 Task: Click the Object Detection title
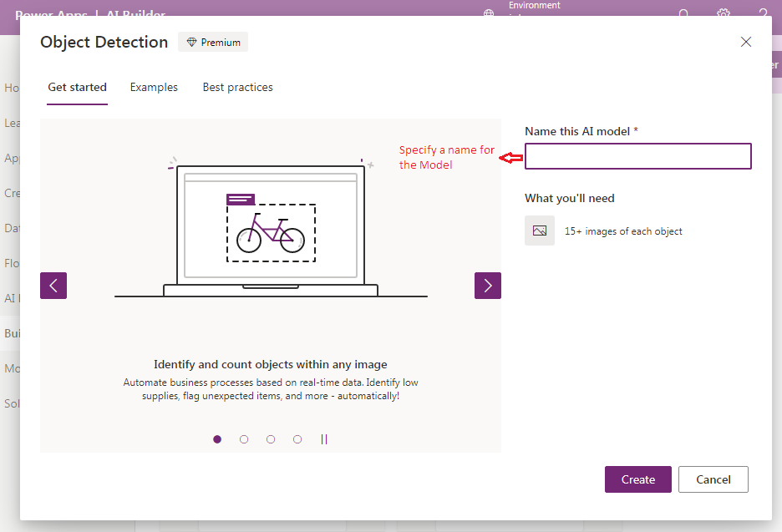click(x=104, y=43)
